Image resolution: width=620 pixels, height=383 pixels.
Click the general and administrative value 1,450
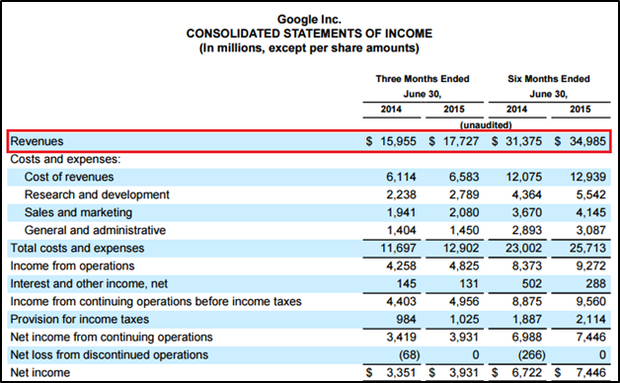click(x=464, y=230)
